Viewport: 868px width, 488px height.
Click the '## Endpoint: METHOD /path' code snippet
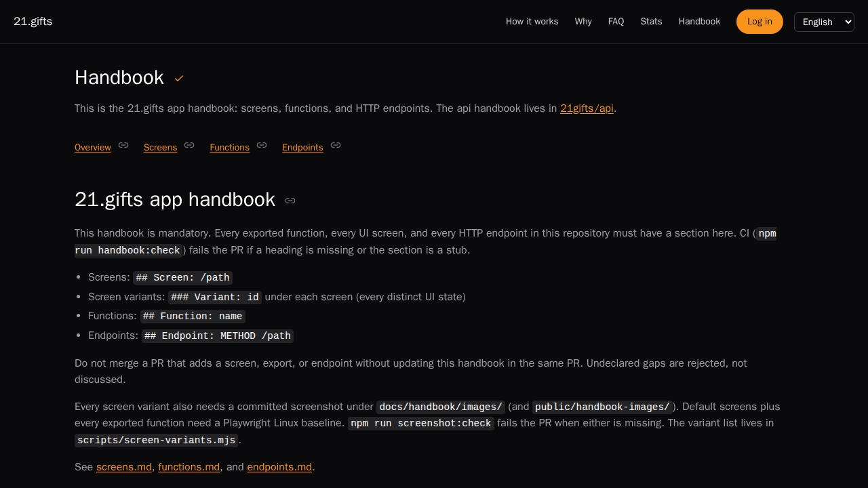(218, 336)
